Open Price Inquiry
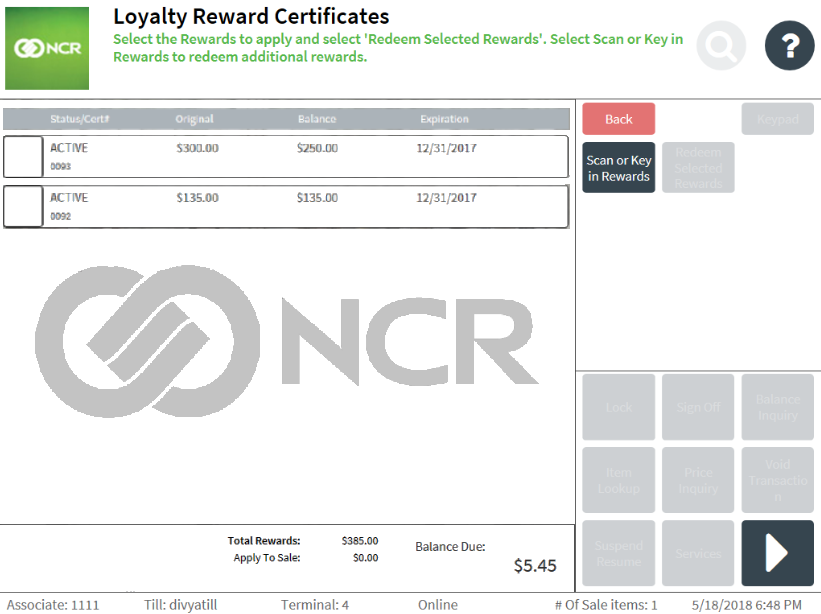Screen dimensions: 821x614 point(698,480)
